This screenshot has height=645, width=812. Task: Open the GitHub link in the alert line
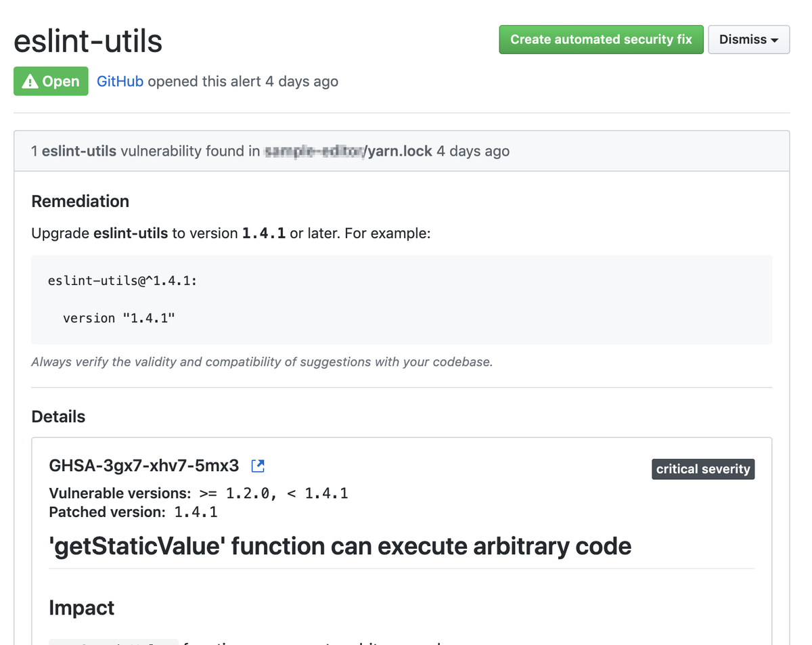120,81
